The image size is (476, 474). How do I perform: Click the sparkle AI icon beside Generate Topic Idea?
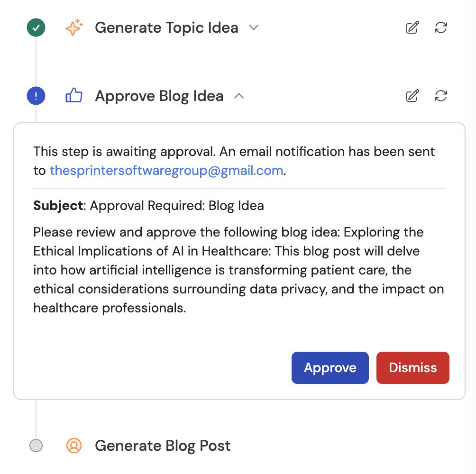74,27
